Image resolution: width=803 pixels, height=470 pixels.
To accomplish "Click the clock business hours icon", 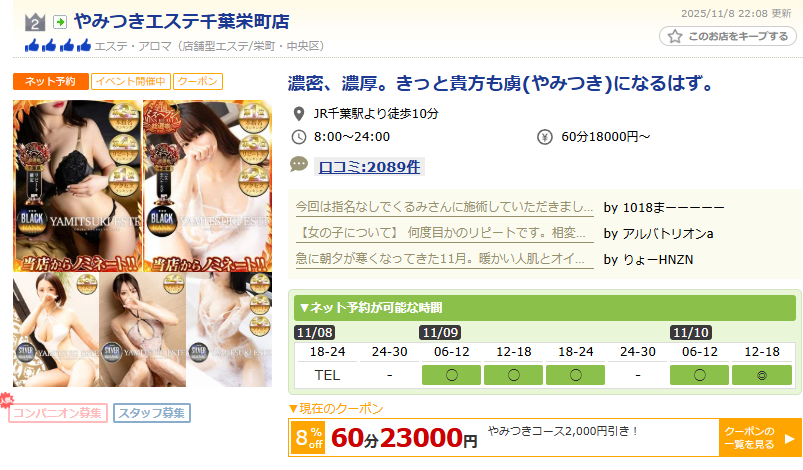I will pos(299,137).
